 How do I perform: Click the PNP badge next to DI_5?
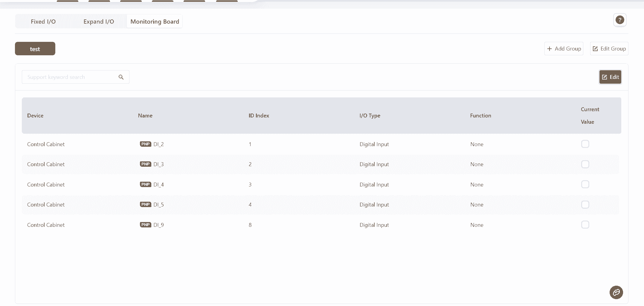146,204
